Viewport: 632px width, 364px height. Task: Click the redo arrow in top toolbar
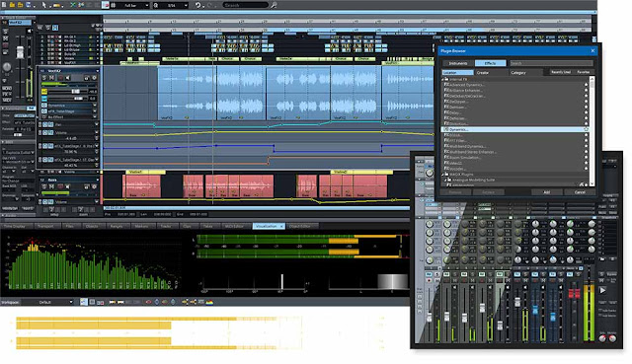(209, 5)
